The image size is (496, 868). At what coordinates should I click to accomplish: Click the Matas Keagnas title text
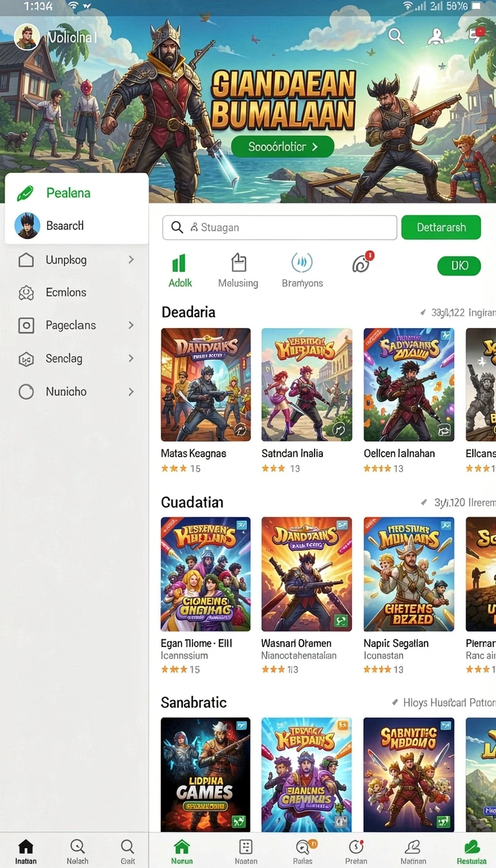(x=194, y=453)
